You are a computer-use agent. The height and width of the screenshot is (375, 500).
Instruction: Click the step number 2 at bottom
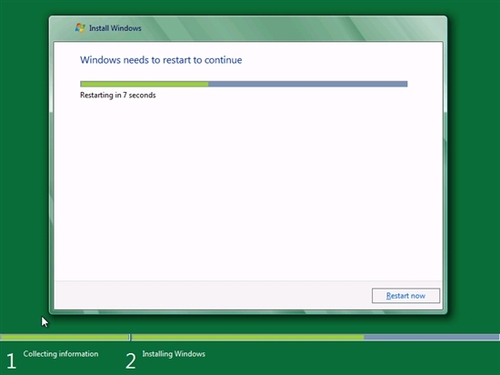tap(131, 361)
